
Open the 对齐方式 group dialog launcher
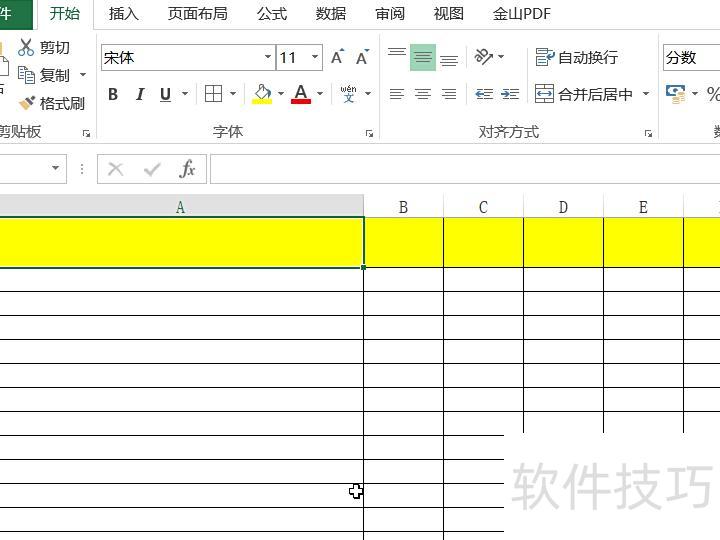(648, 134)
